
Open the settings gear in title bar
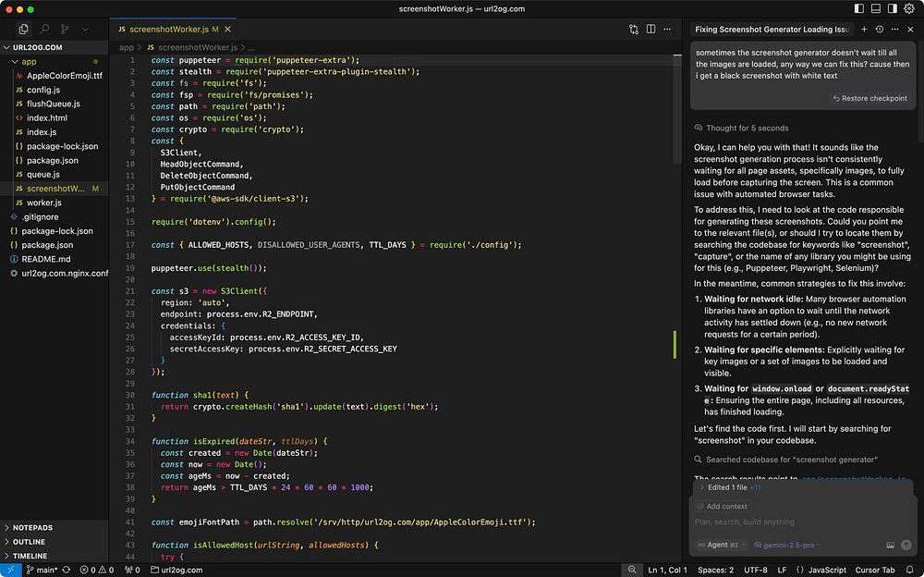tap(909, 8)
